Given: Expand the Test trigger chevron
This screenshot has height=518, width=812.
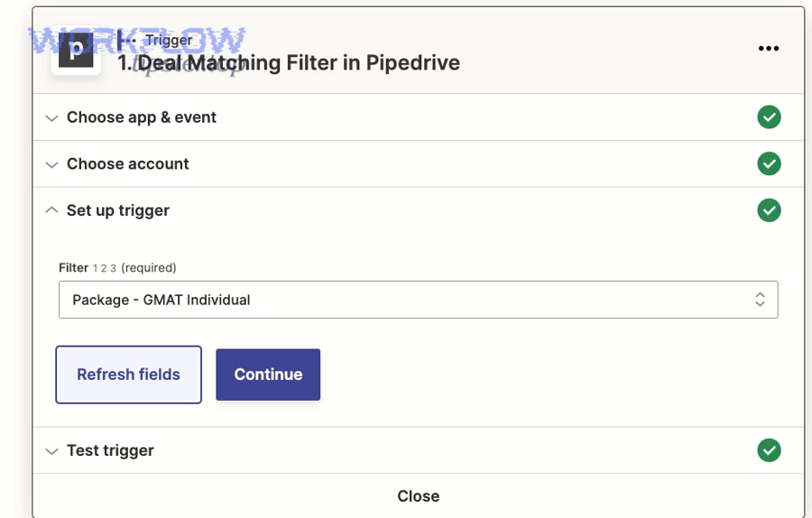Looking at the screenshot, I should [51, 451].
